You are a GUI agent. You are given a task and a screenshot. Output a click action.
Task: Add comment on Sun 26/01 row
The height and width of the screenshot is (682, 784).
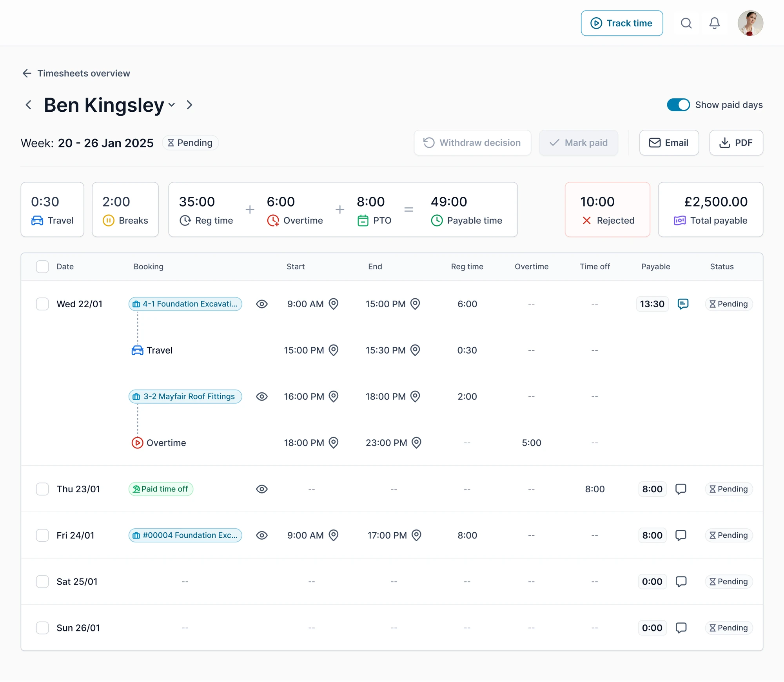(681, 628)
